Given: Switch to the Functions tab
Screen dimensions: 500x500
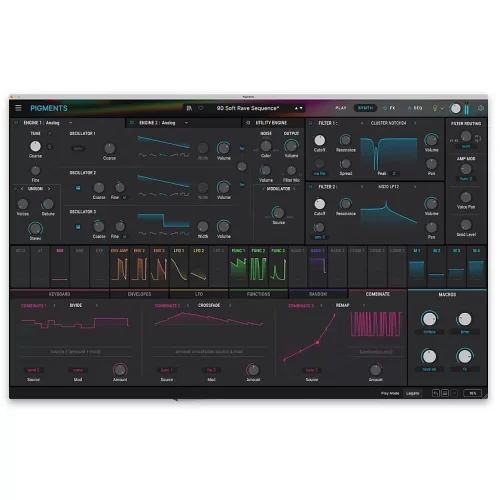Looking at the screenshot, I should tap(258, 294).
